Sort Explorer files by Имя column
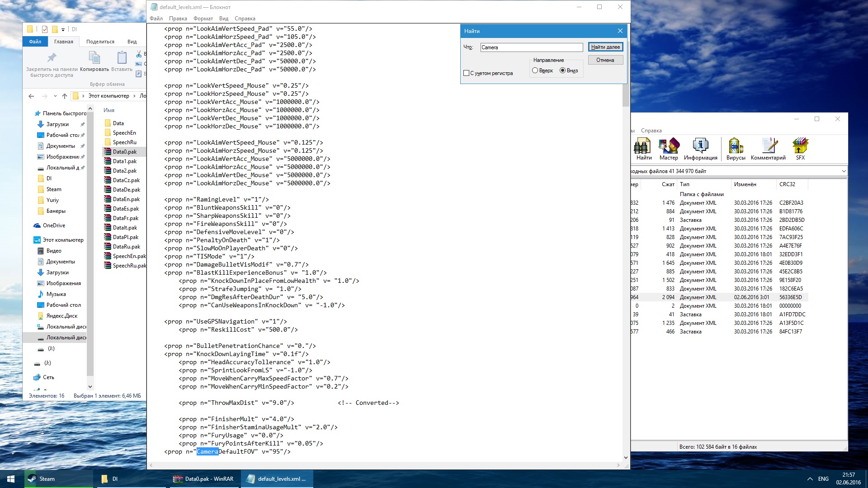868x488 pixels. (109, 110)
